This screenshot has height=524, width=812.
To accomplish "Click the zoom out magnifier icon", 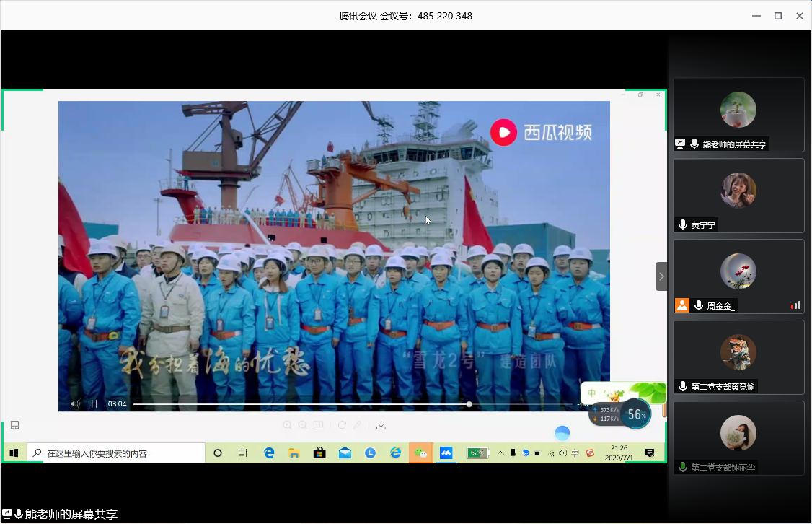I will pyautogui.click(x=303, y=425).
